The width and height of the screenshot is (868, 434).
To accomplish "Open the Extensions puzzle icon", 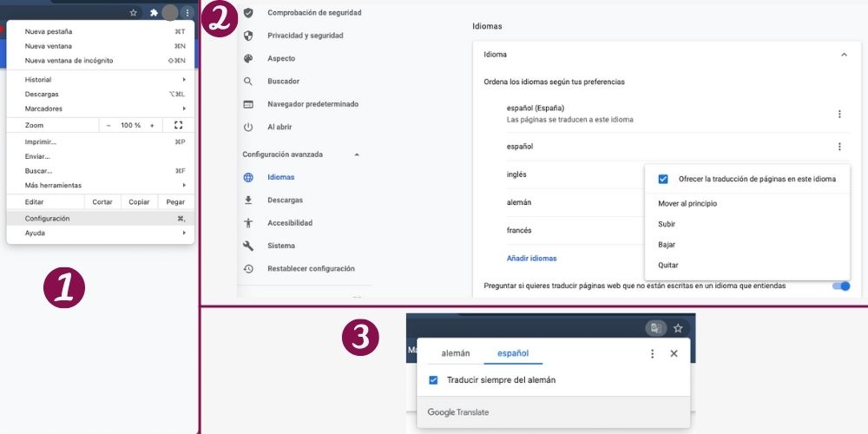I will pos(154,12).
